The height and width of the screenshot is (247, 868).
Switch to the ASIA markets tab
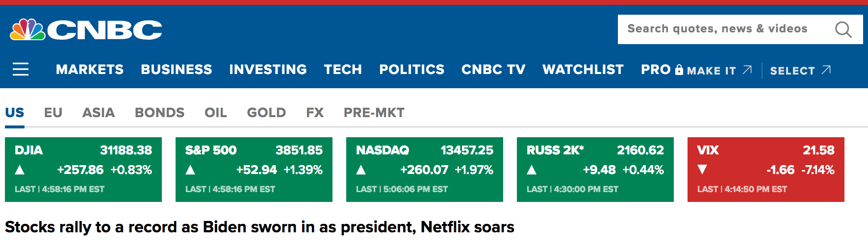[x=99, y=113]
